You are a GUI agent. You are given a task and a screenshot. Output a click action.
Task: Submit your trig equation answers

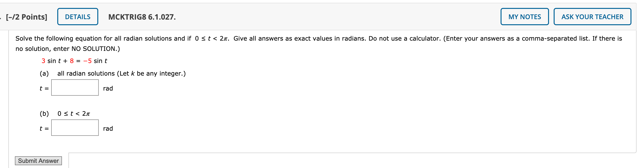38,161
